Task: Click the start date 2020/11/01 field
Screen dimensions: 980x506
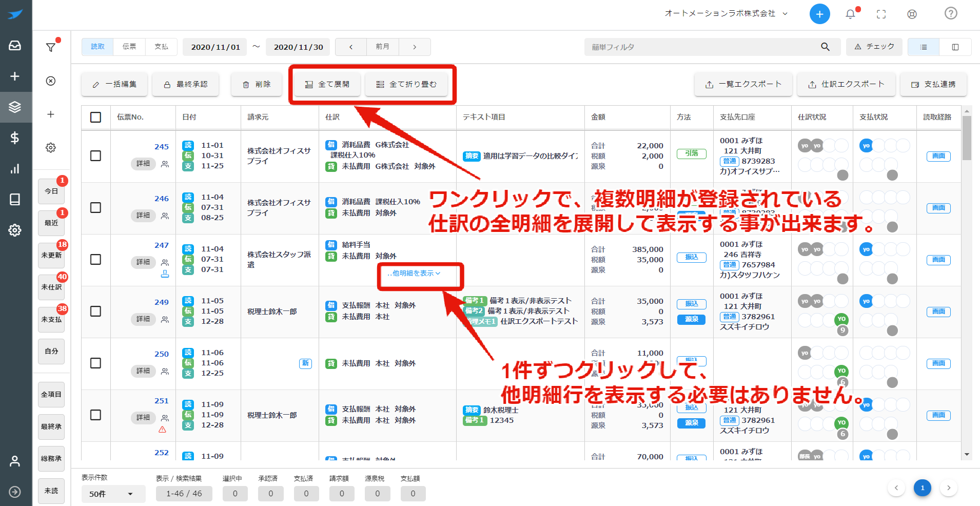Action: (x=215, y=47)
